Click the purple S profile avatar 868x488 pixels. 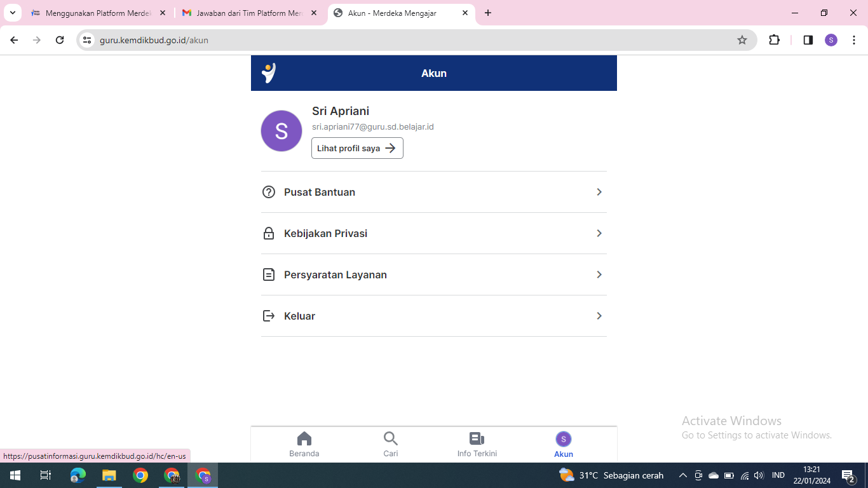click(x=281, y=131)
